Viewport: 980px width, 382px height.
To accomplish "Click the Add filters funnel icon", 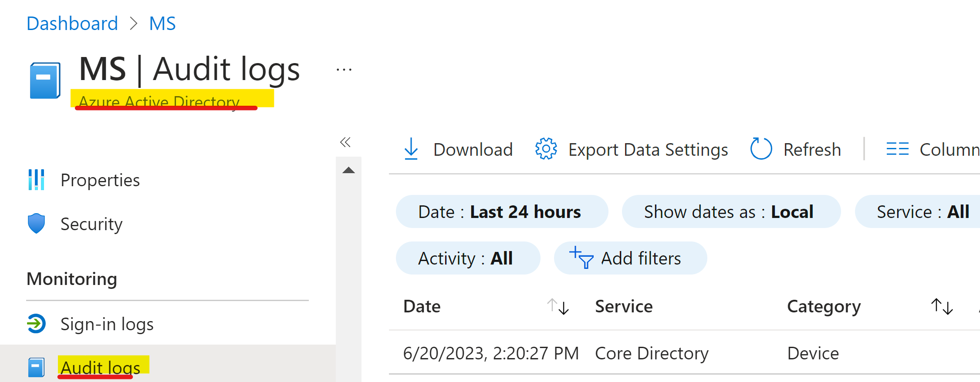I will click(581, 258).
